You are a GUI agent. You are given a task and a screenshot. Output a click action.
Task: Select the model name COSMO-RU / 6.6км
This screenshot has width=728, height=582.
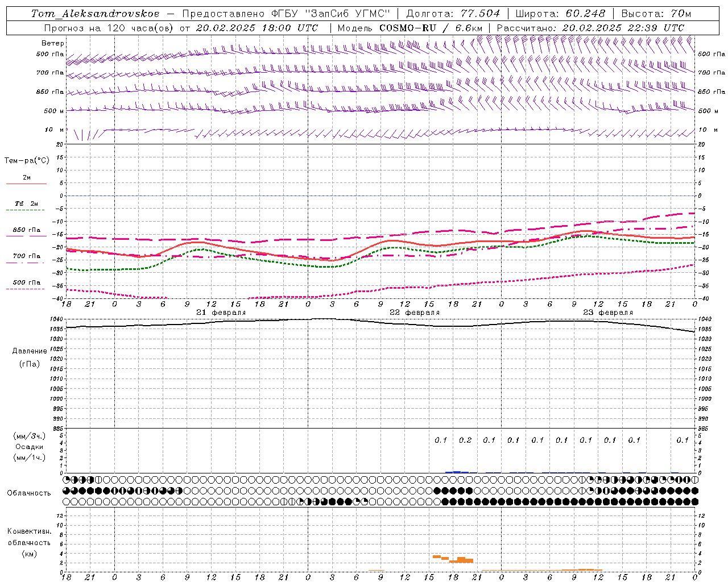point(431,28)
